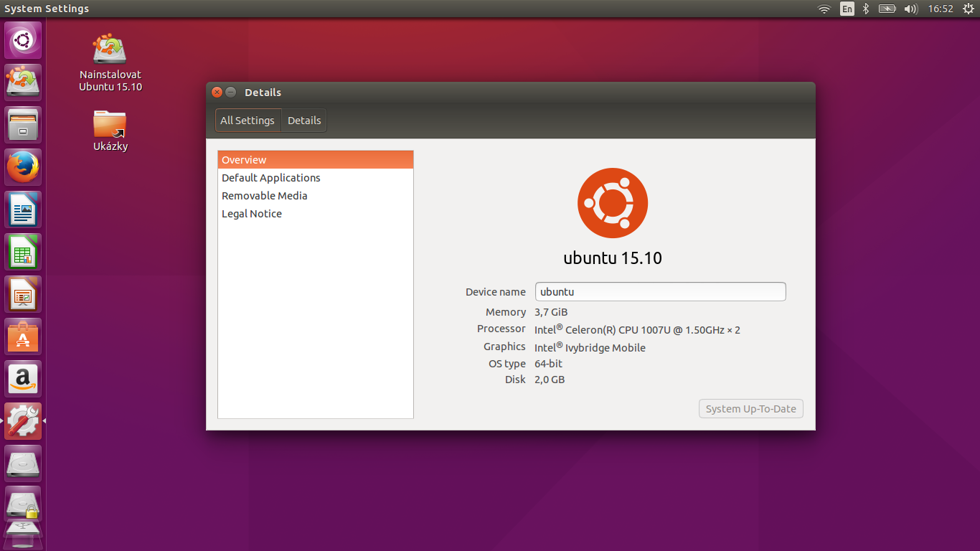Open the session gear menu
This screenshot has width=980, height=551.
[x=969, y=9]
